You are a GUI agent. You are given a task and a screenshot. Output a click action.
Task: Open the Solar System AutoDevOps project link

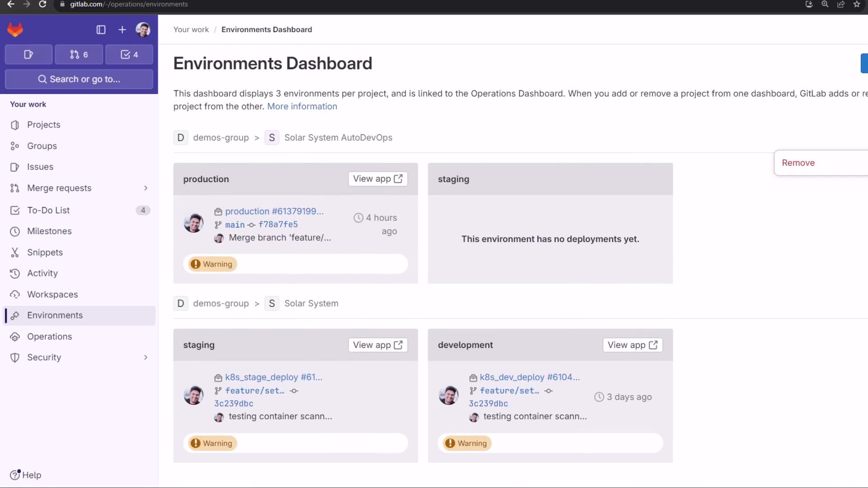point(338,138)
